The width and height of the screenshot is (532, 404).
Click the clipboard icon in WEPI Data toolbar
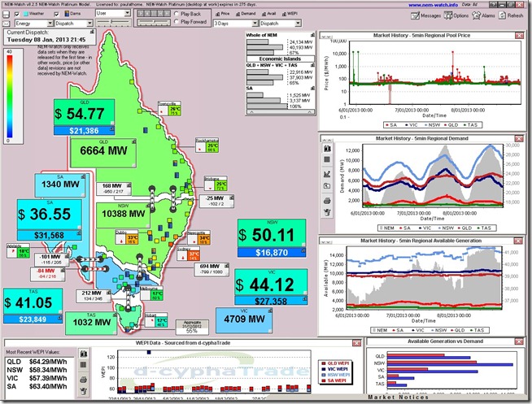[x=84, y=391]
